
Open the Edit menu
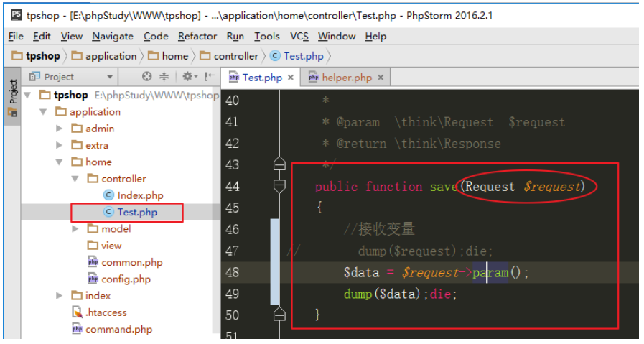(42, 36)
